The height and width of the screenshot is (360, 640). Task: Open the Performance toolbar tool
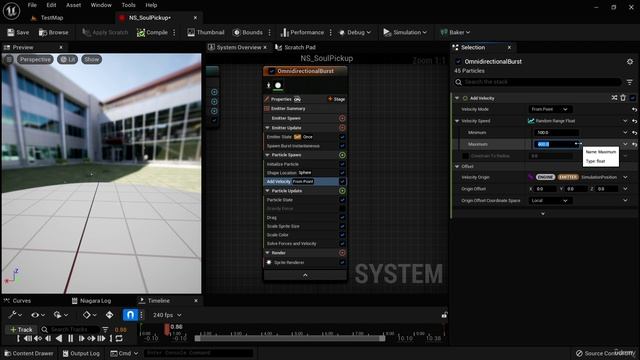(x=302, y=32)
